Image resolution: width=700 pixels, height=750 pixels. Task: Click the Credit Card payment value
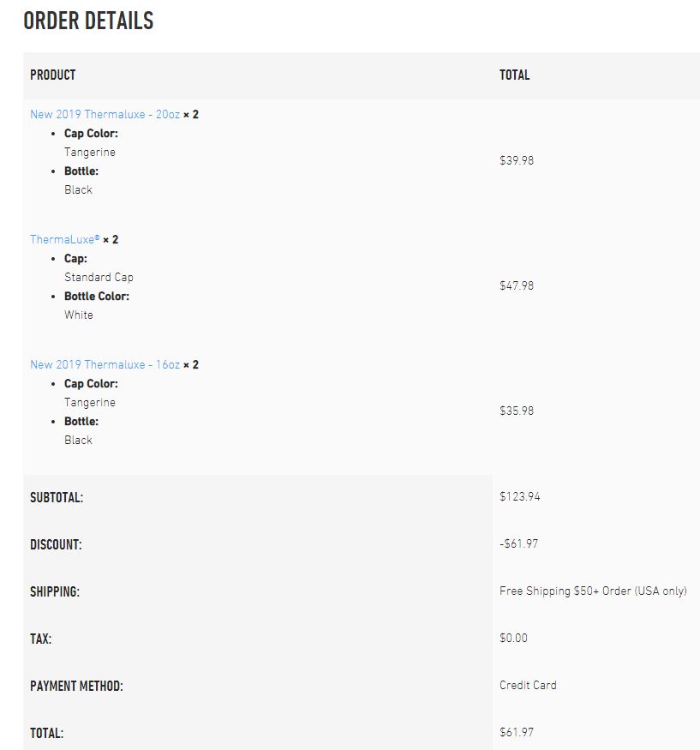pos(528,685)
